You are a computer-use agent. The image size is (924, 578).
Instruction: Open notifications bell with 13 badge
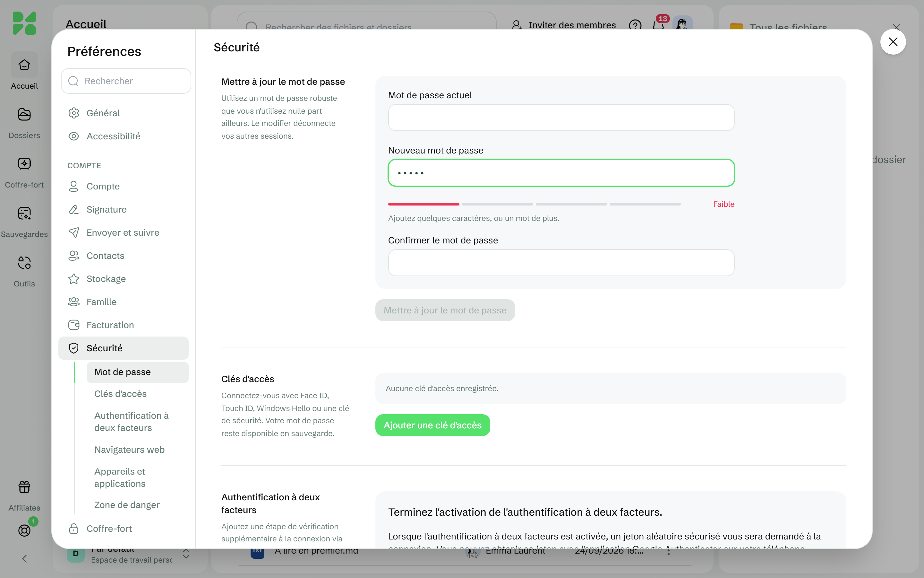[658, 25]
